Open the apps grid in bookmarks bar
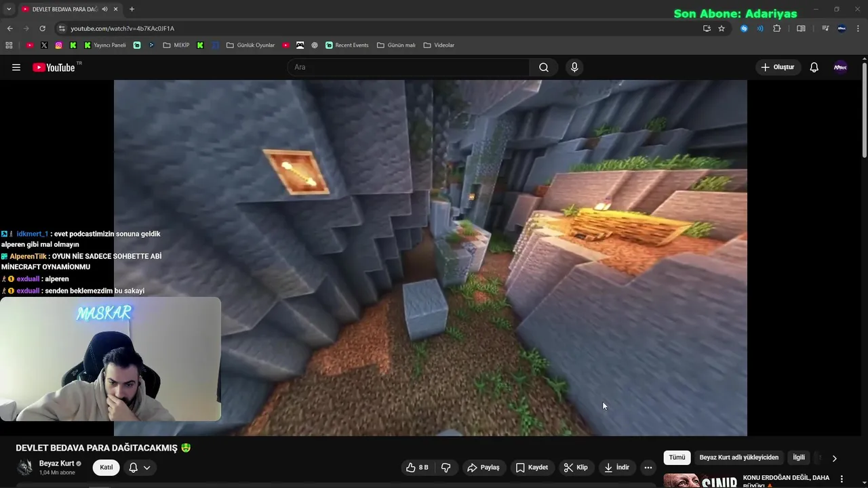This screenshot has width=868, height=488. tap(9, 45)
